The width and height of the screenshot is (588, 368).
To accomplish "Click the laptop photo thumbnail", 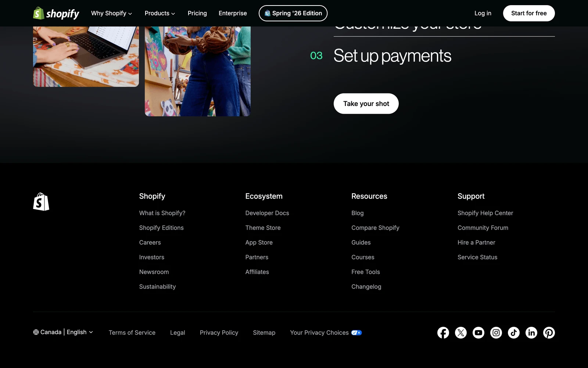I will [x=86, y=57].
